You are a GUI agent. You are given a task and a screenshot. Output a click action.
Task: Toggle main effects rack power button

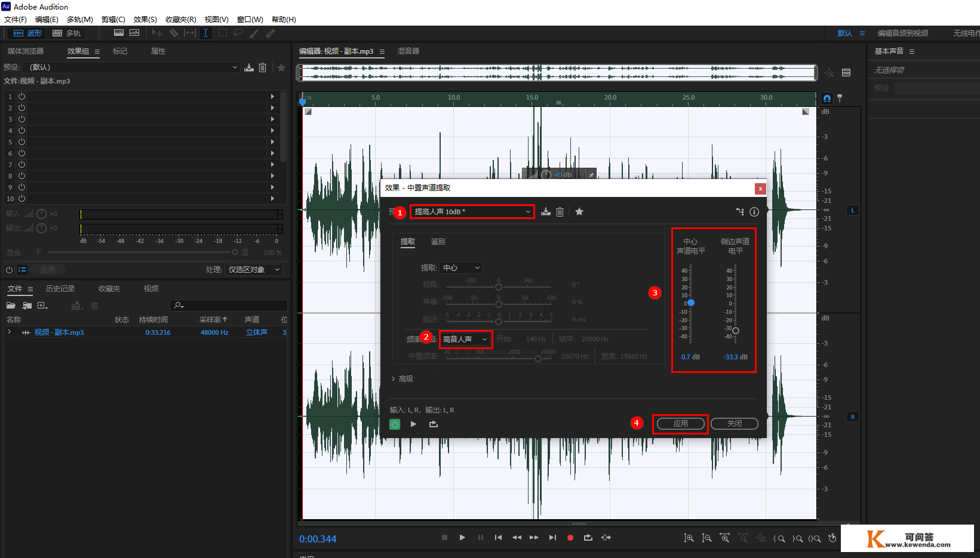tap(9, 270)
